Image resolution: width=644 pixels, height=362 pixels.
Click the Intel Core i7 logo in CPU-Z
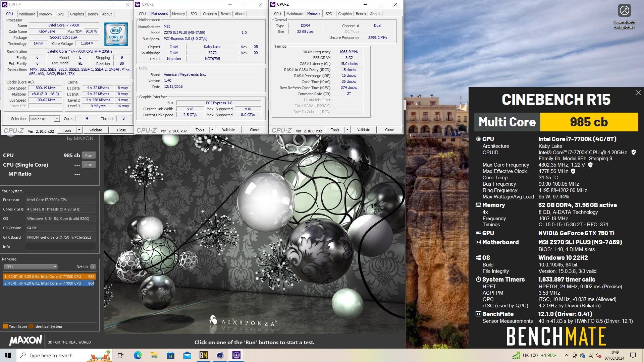(x=116, y=34)
